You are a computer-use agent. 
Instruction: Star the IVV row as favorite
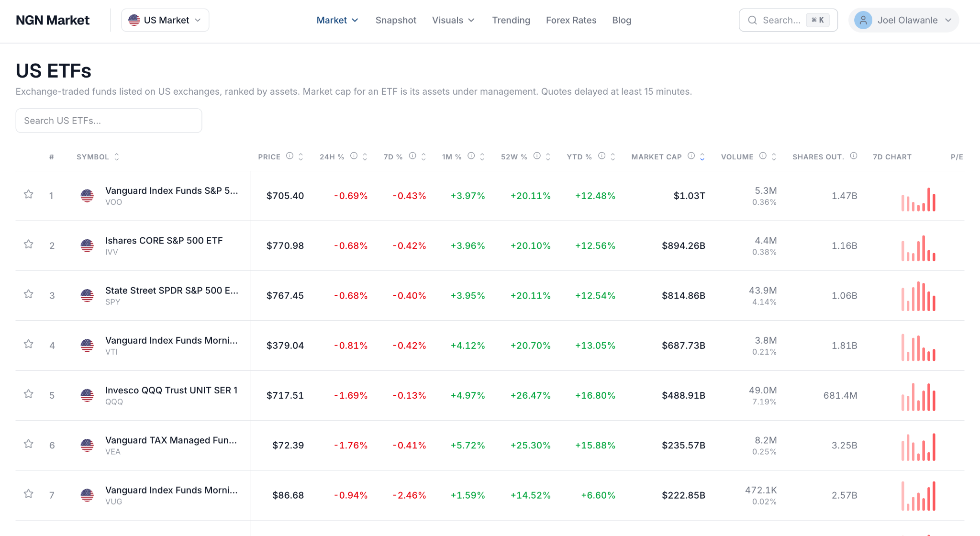point(29,245)
